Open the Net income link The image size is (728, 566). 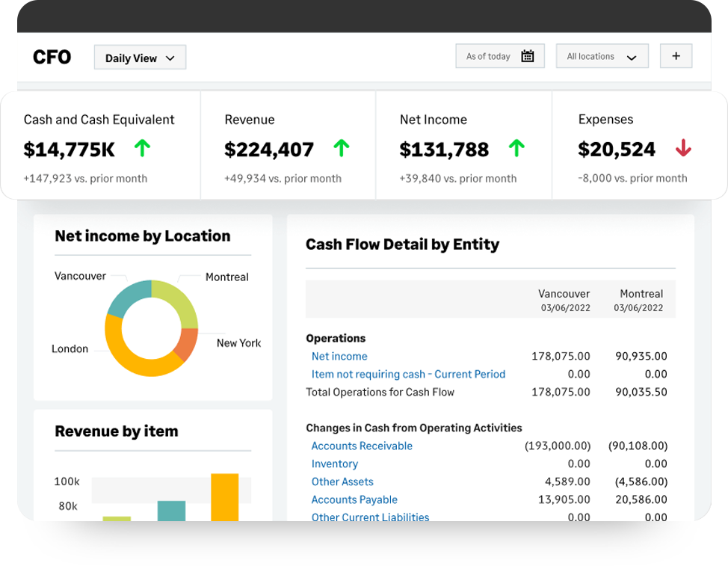tap(339, 356)
